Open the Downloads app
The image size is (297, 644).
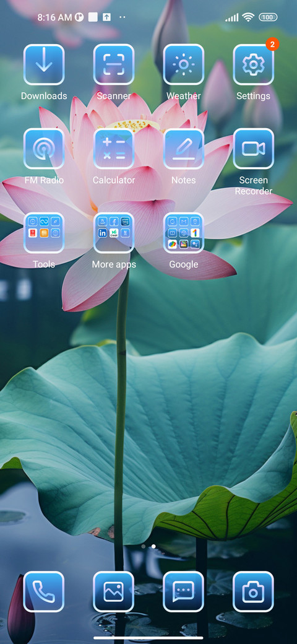click(44, 64)
